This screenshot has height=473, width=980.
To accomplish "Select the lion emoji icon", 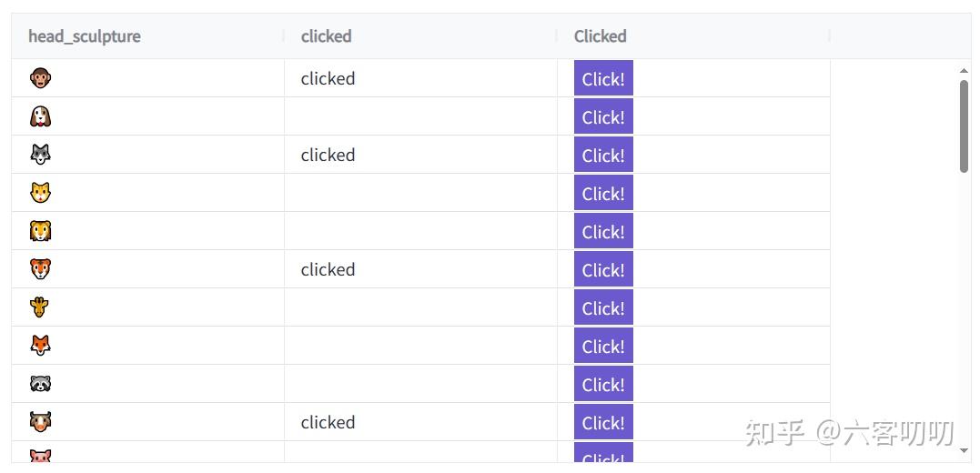I will click(40, 231).
